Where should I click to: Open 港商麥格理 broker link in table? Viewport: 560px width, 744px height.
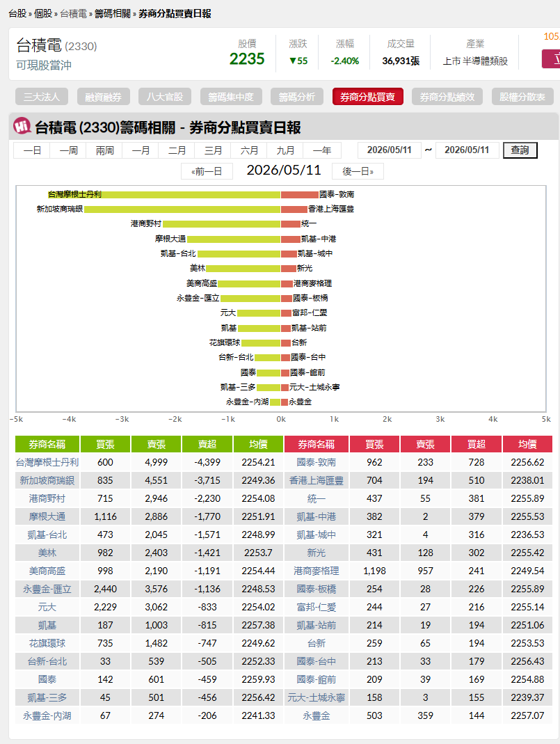pyautogui.click(x=317, y=571)
